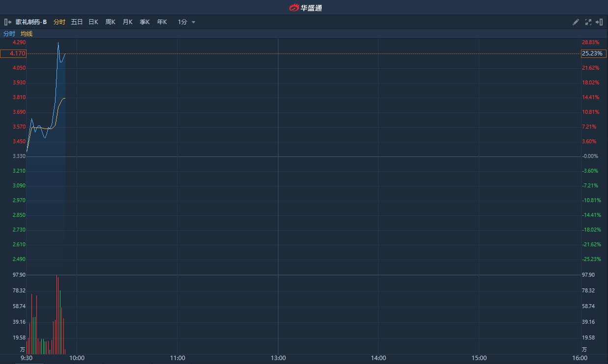This screenshot has width=608, height=364.
Task: Open the 周K weekly chart tab
Action: click(x=111, y=22)
